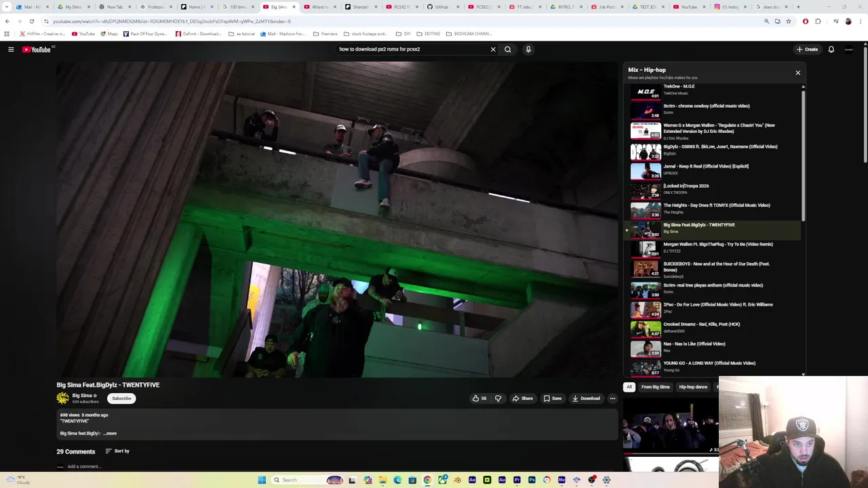This screenshot has width=868, height=488.
Task: Play Crooked Dreamz - Rad, Killa, Post
Action: (x=712, y=328)
